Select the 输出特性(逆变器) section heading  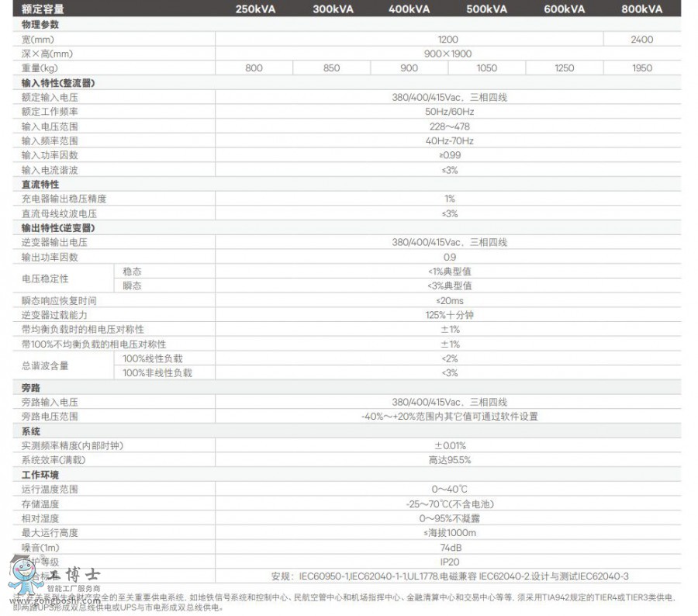click(59, 228)
